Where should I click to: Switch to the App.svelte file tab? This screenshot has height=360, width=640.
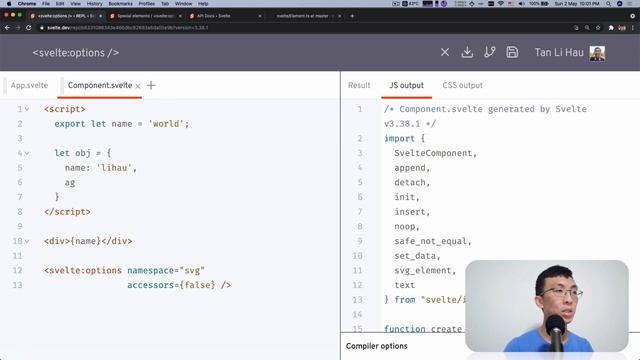pos(29,85)
